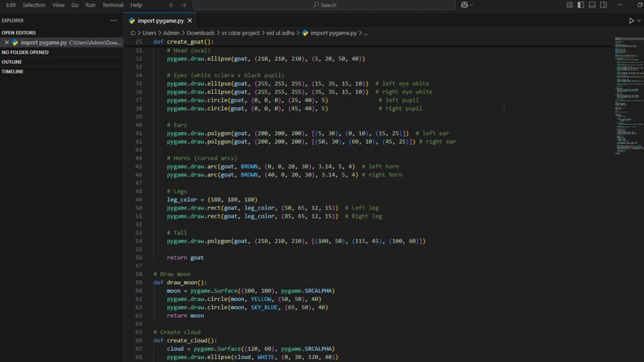Click the 'eid ul adha' breadcrumb
The image size is (644, 362).
280,33
